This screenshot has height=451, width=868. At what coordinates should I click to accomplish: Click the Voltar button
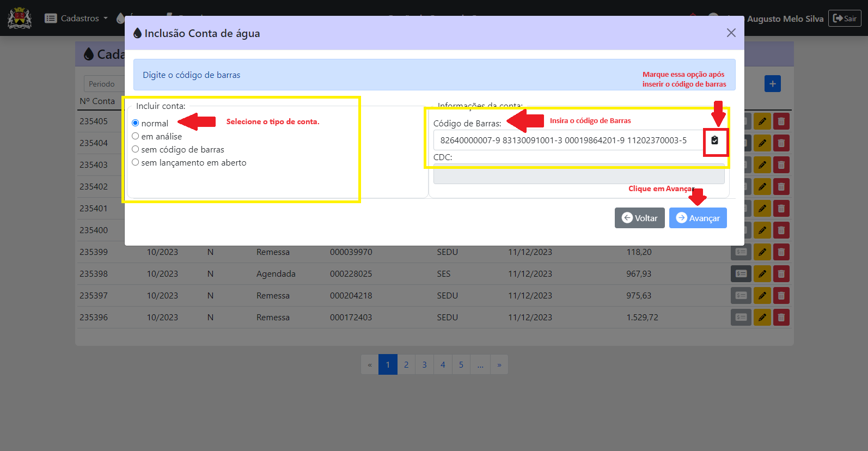(x=639, y=218)
